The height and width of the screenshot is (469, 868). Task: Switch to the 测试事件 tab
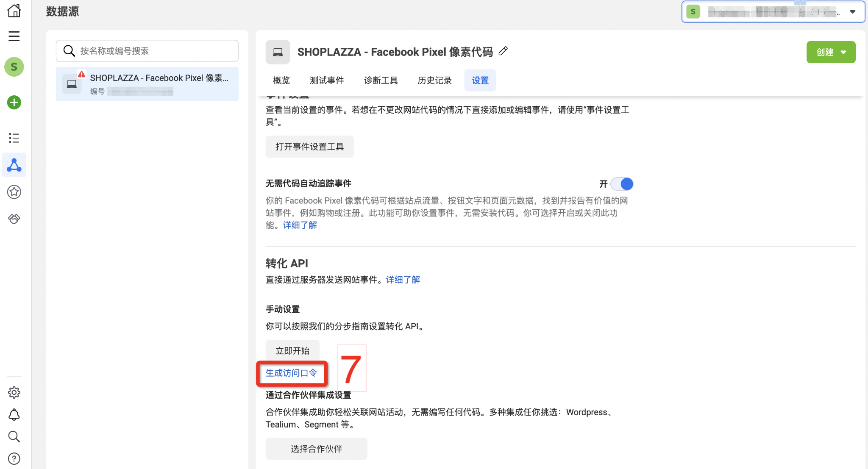point(327,80)
